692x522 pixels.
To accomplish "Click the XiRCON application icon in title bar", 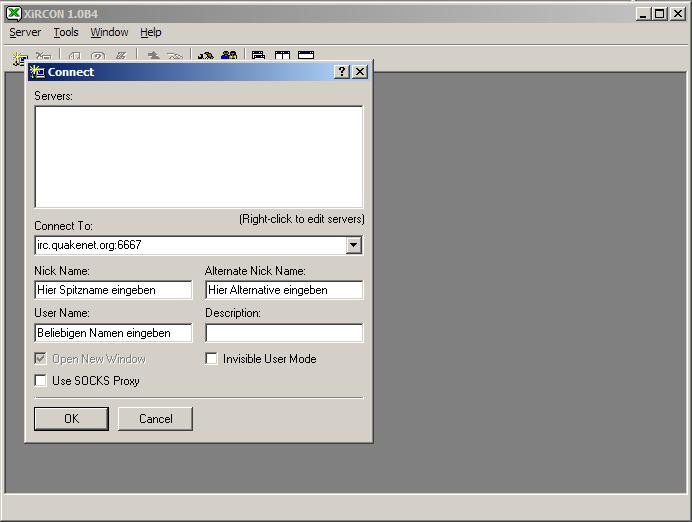I will pos(14,13).
